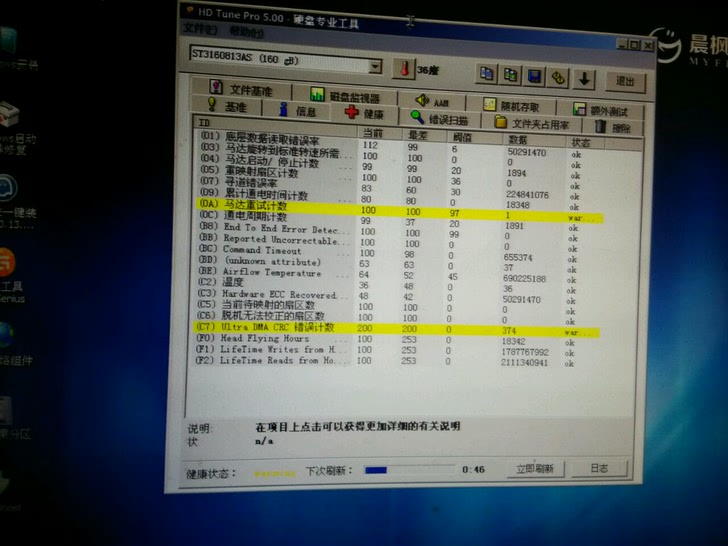Open the 文件 menu

200,29
